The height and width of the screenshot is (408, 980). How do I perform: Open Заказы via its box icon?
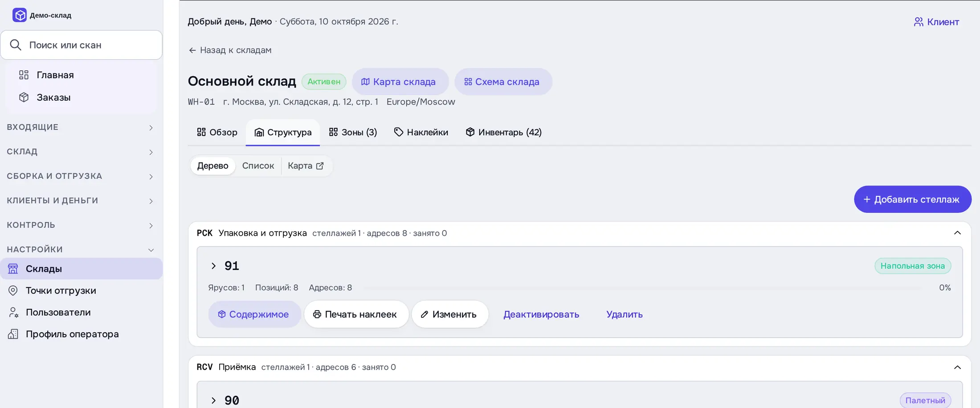[24, 97]
